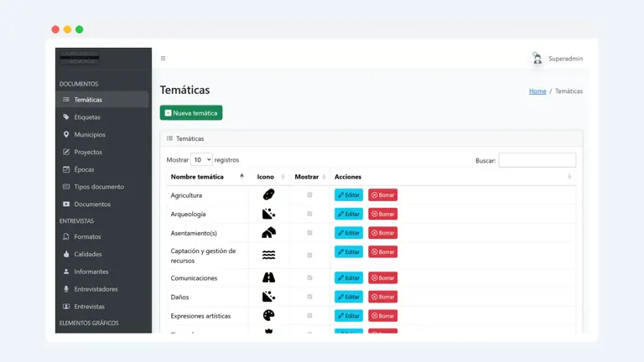Toggle Mostrar checkbox for Asentamiento(s)
The height and width of the screenshot is (362, 644).
[x=309, y=233]
